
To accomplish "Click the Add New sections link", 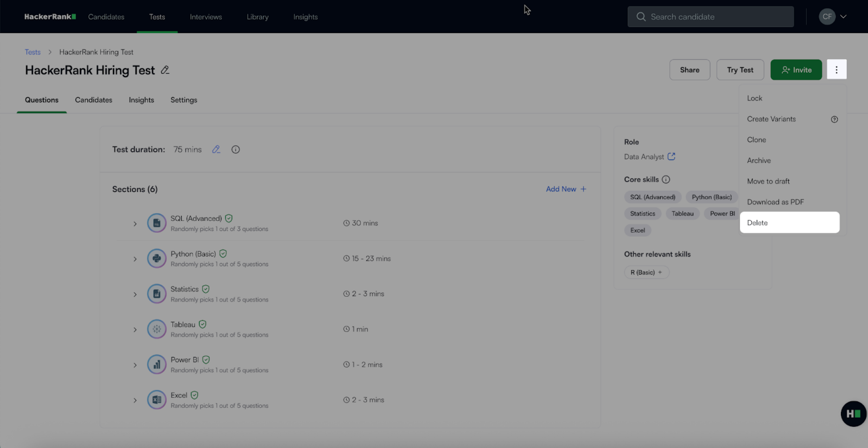I will click(566, 189).
